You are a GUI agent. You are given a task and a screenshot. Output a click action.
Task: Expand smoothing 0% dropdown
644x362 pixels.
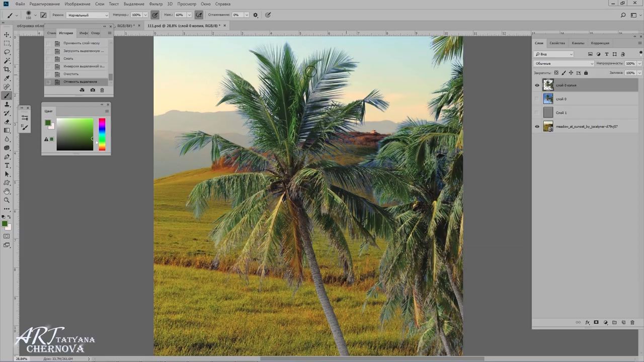click(x=247, y=15)
